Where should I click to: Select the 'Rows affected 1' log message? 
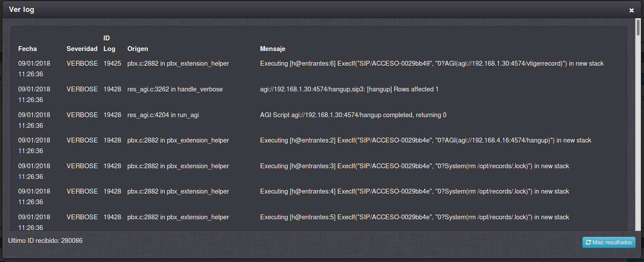pyautogui.click(x=349, y=89)
